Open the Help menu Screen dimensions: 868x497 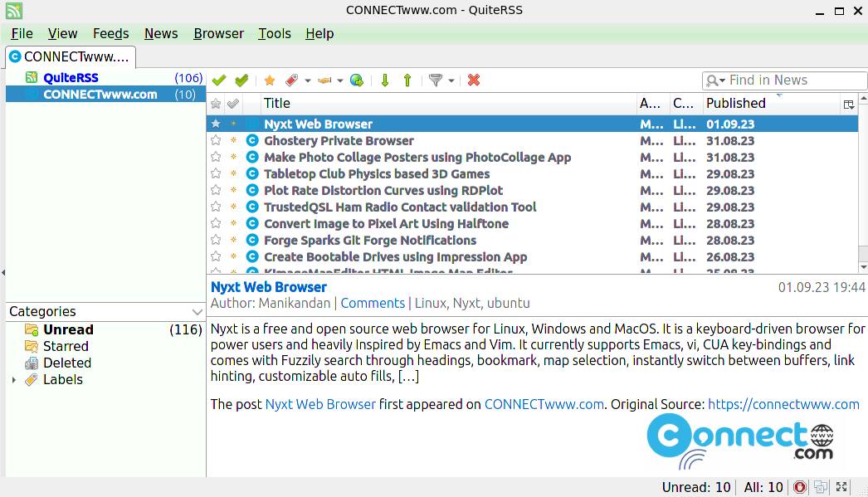click(319, 34)
